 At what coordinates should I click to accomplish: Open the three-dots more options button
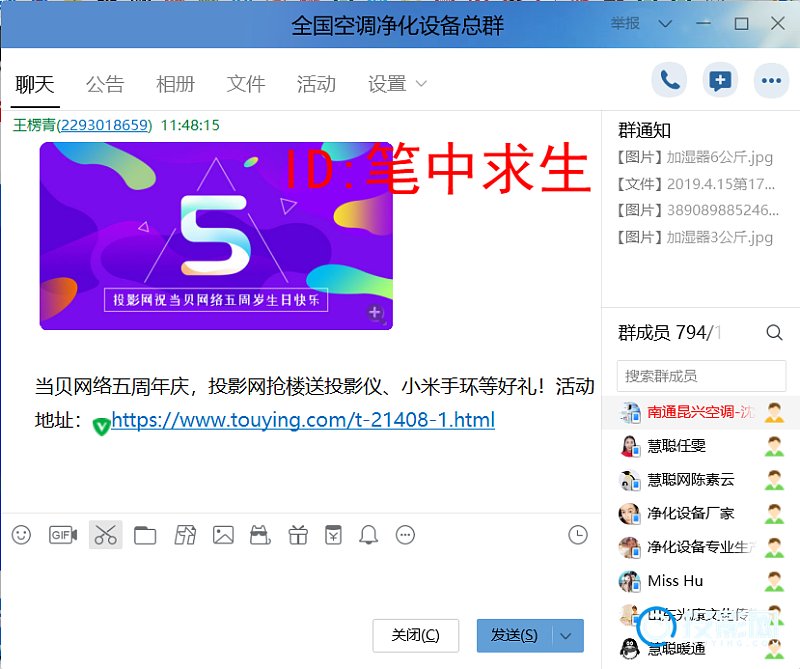coord(771,80)
